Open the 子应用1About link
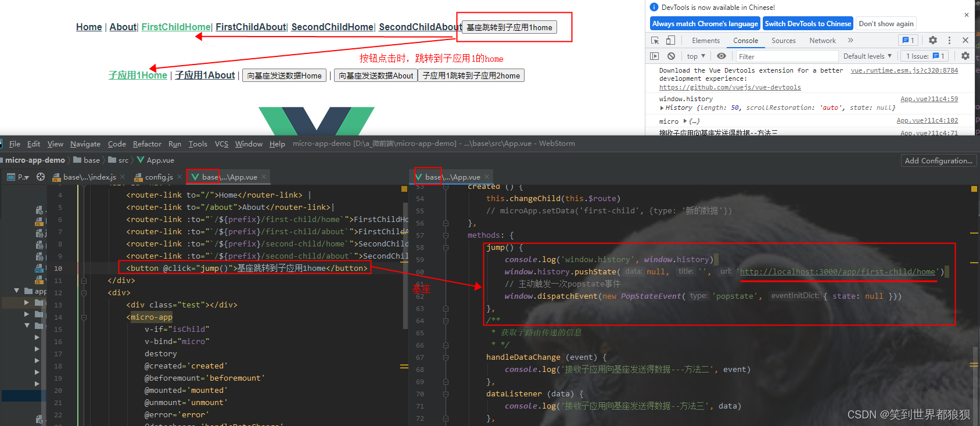 click(205, 76)
